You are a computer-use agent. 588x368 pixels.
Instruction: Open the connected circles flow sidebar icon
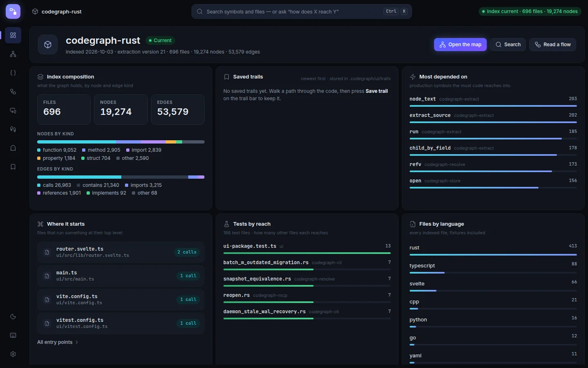point(13,92)
